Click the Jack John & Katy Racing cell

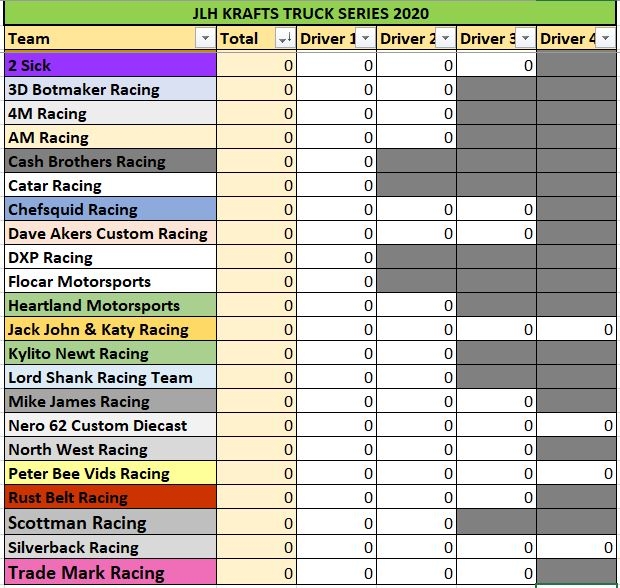111,329
